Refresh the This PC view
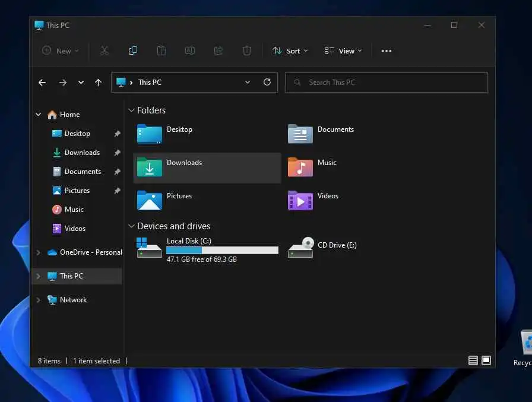Screen dimensions: 532x402 (x=267, y=82)
